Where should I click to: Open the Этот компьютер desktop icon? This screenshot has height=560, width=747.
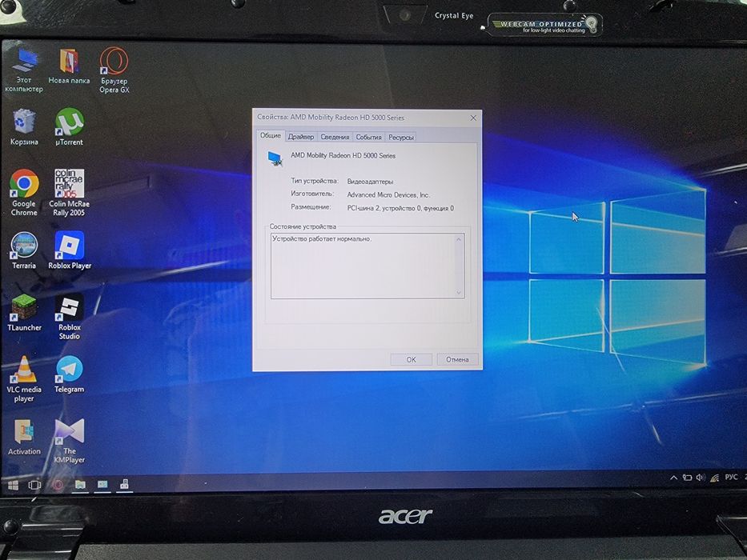[x=24, y=70]
